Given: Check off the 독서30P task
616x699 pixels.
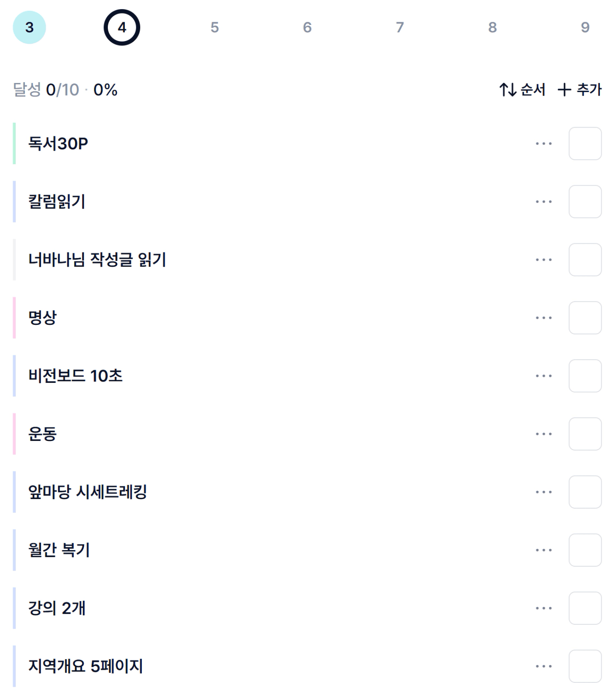Looking at the screenshot, I should pyautogui.click(x=585, y=144).
